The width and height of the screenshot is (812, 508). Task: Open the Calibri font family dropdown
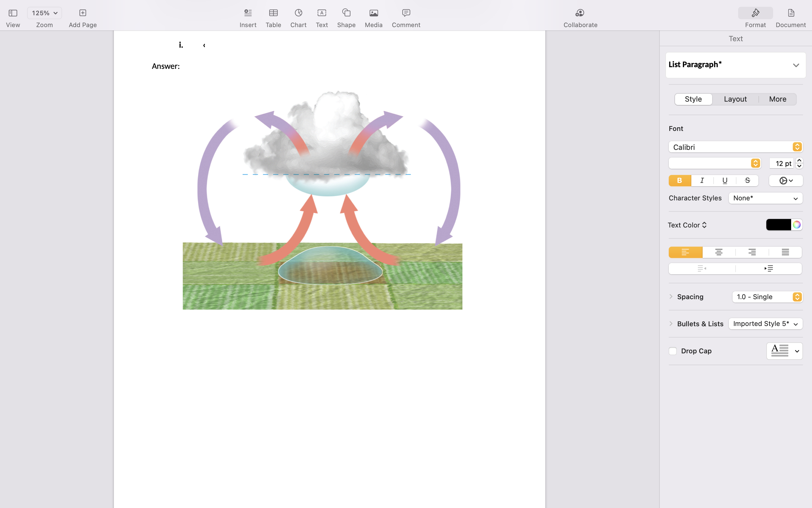point(736,147)
